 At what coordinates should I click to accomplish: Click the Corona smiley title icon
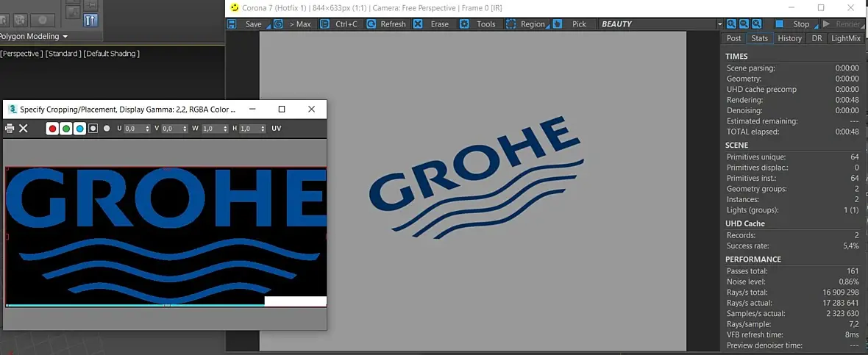pyautogui.click(x=235, y=8)
